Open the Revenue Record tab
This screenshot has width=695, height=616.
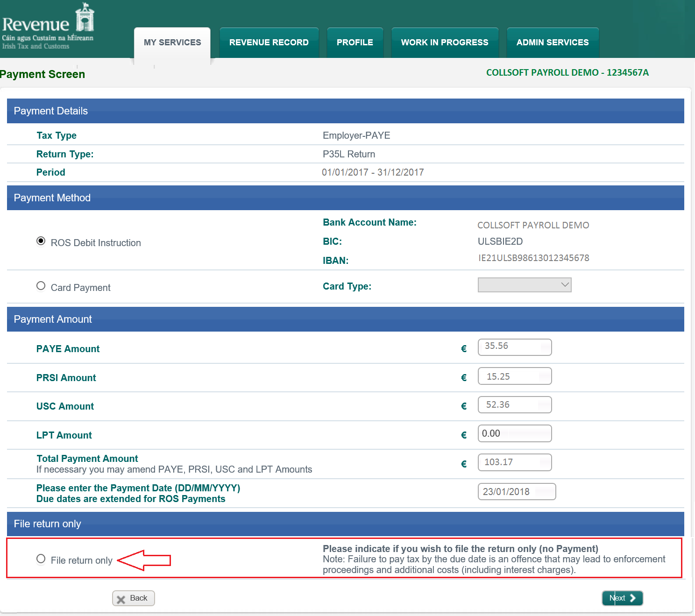coord(269,42)
